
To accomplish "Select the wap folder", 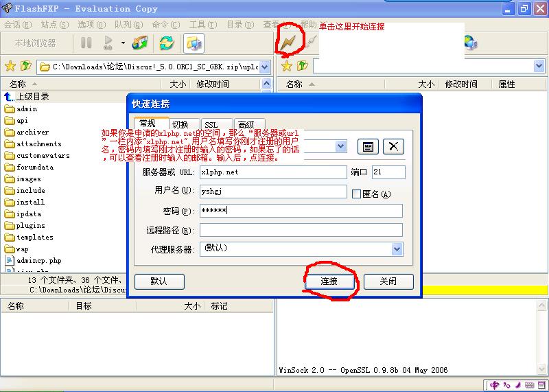I will coord(16,249).
